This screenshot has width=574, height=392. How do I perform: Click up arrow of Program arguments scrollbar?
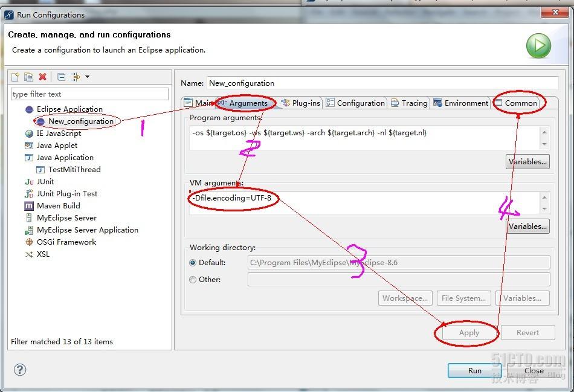point(544,132)
